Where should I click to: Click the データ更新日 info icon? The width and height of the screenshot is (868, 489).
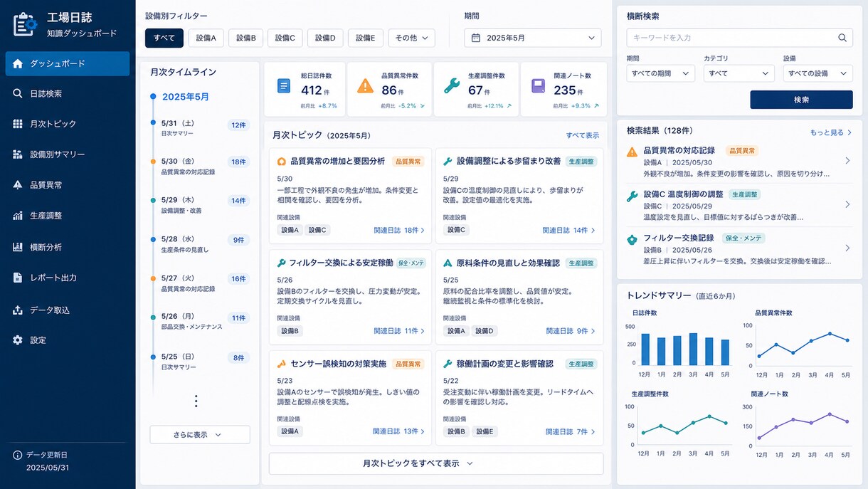18,455
